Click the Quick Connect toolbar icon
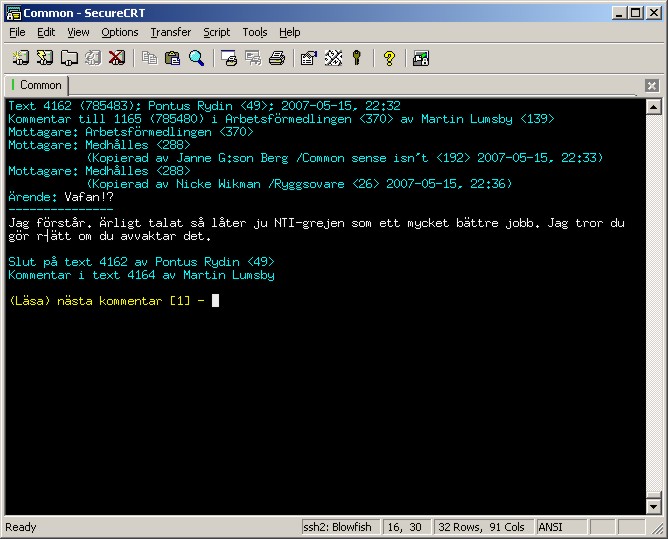Viewport: 668px width, 539px height. click(44, 58)
